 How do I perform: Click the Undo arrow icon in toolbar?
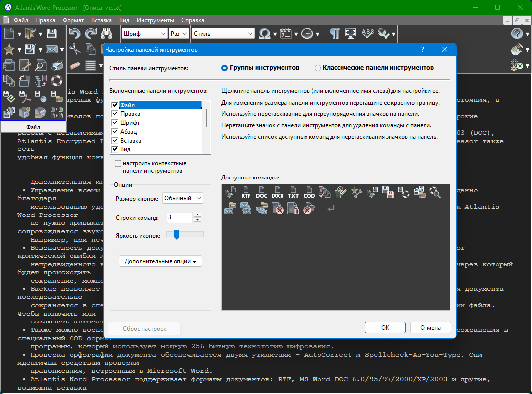click(x=74, y=34)
